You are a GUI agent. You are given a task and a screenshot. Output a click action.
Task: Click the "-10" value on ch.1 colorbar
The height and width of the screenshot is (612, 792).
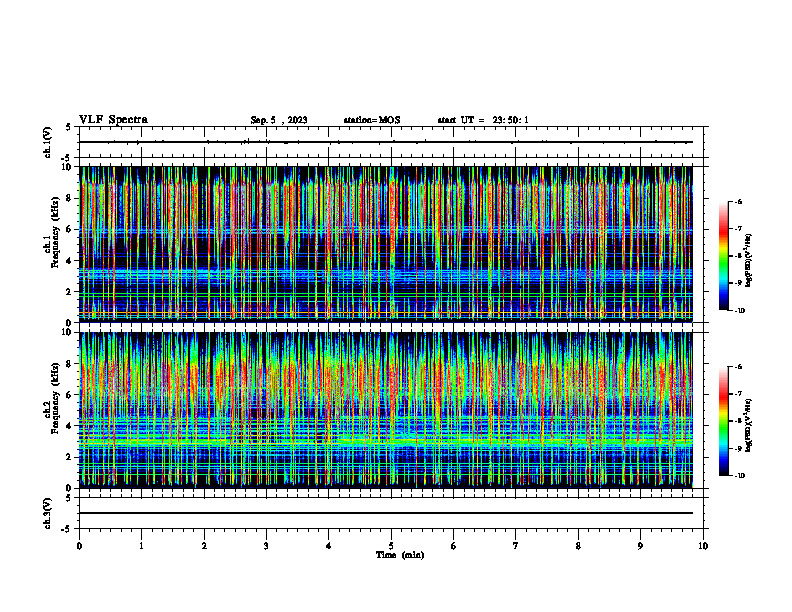[740, 311]
